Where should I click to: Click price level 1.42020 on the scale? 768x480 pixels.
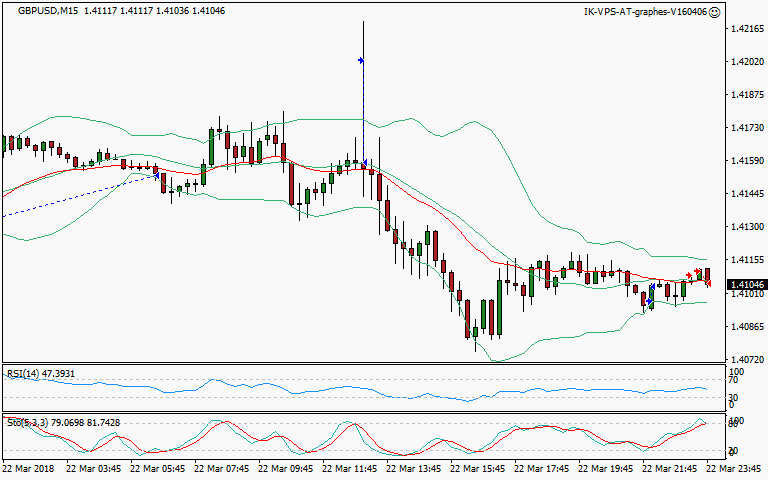747,62
